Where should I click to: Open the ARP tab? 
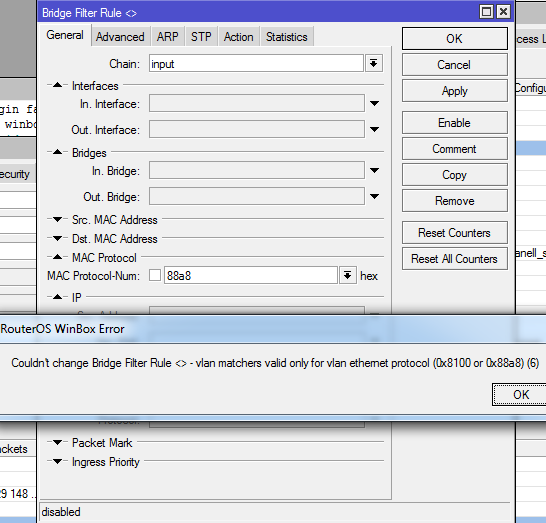tap(167, 37)
